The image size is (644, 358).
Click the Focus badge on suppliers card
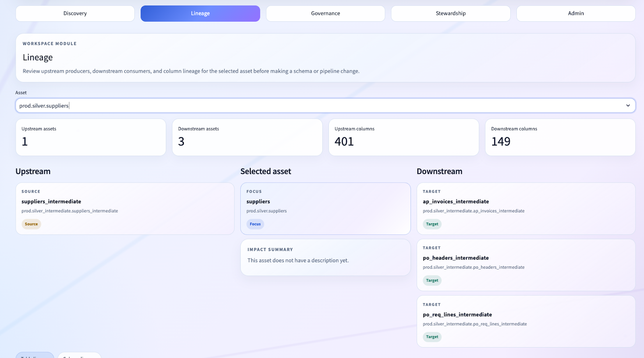pos(255,224)
